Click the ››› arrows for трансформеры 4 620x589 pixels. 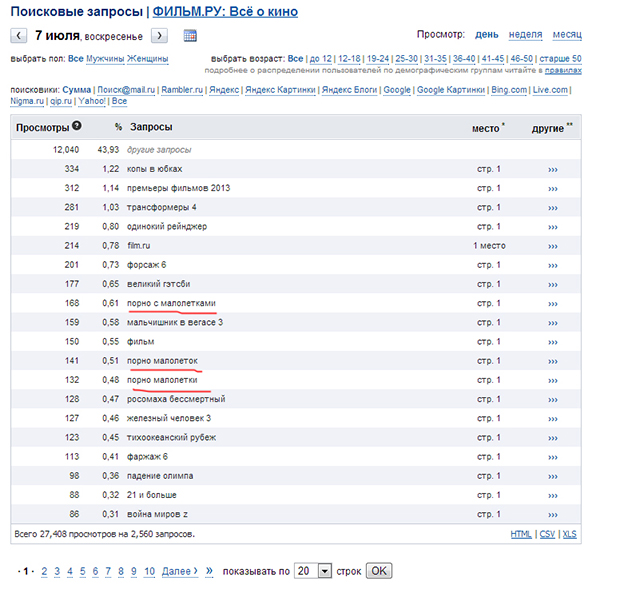(x=553, y=207)
